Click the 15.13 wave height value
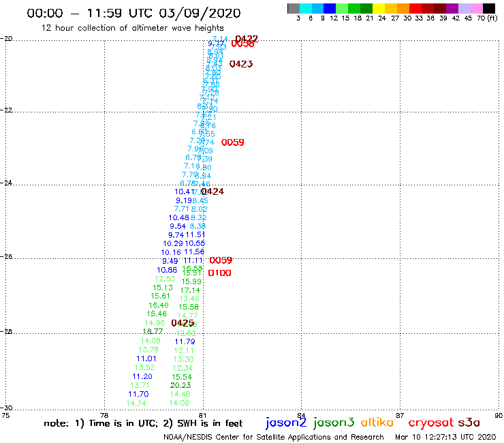Screen dimensions: 504x443 pos(163,288)
